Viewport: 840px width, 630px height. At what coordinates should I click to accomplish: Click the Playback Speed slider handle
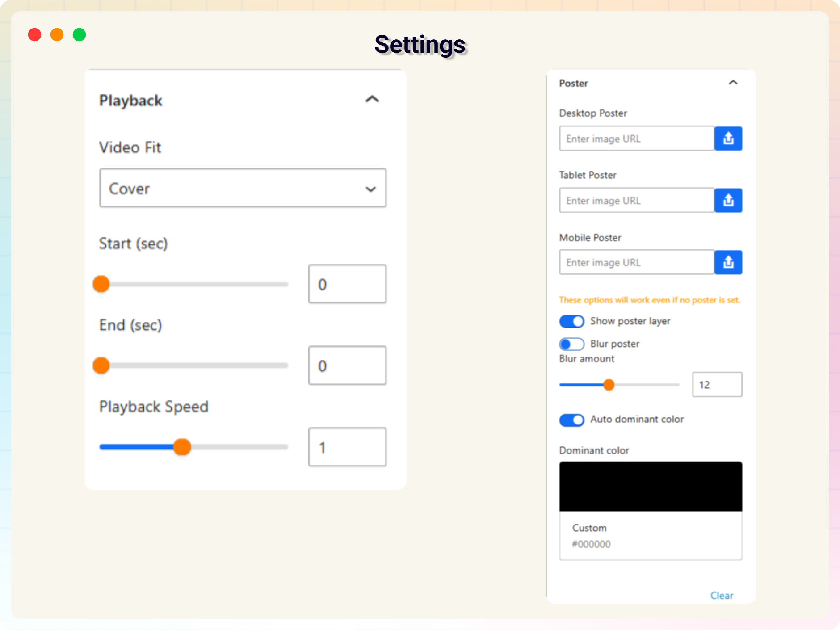pos(182,447)
